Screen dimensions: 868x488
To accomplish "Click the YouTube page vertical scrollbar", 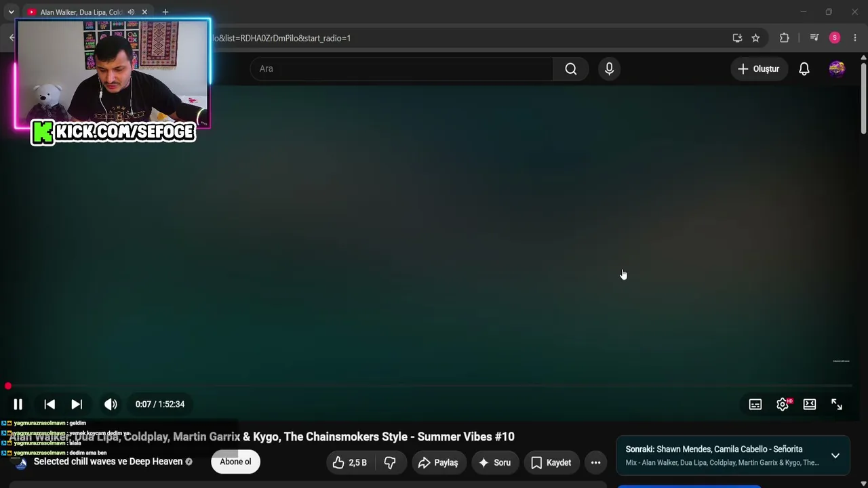I will click(x=863, y=98).
